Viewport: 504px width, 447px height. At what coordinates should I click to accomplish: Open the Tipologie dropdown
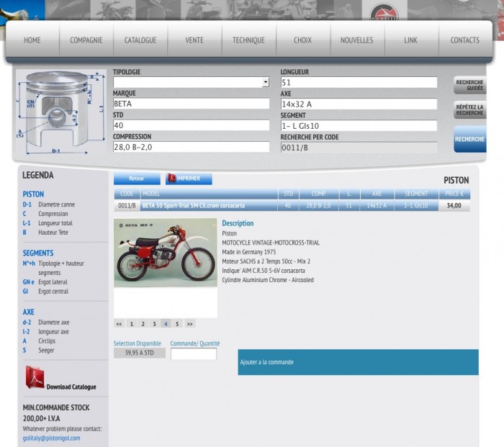pyautogui.click(x=265, y=83)
